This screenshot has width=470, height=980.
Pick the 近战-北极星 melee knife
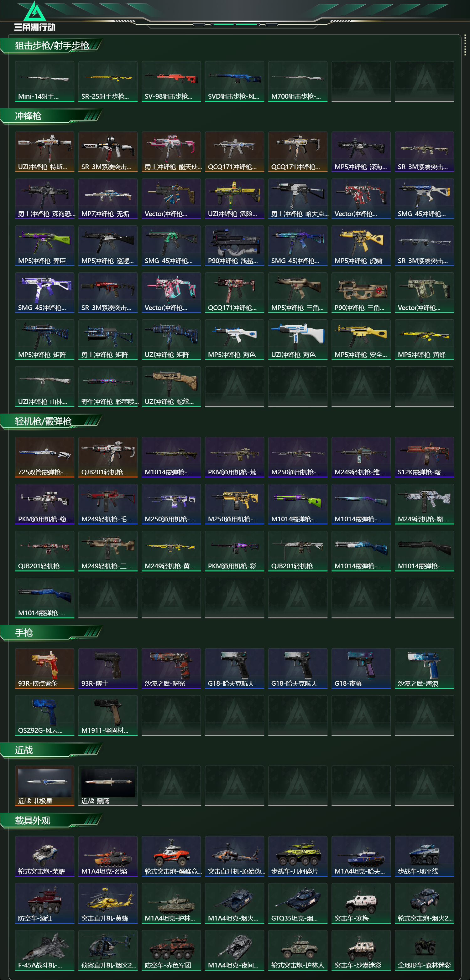(44, 786)
